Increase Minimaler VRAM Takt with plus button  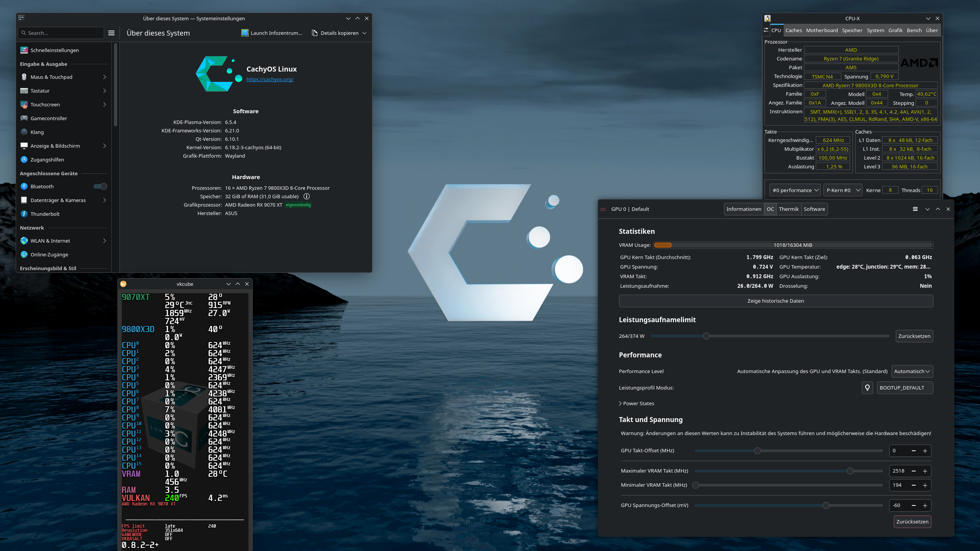(925, 485)
